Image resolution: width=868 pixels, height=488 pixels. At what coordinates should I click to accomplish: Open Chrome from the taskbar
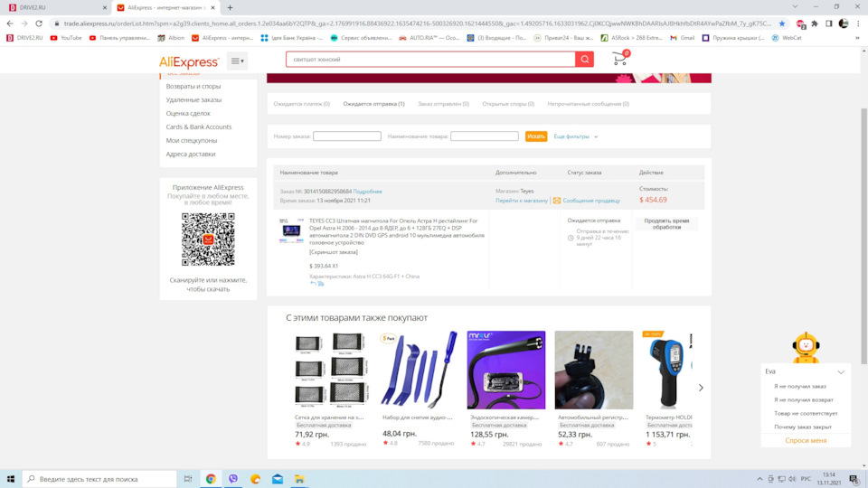tap(211, 479)
